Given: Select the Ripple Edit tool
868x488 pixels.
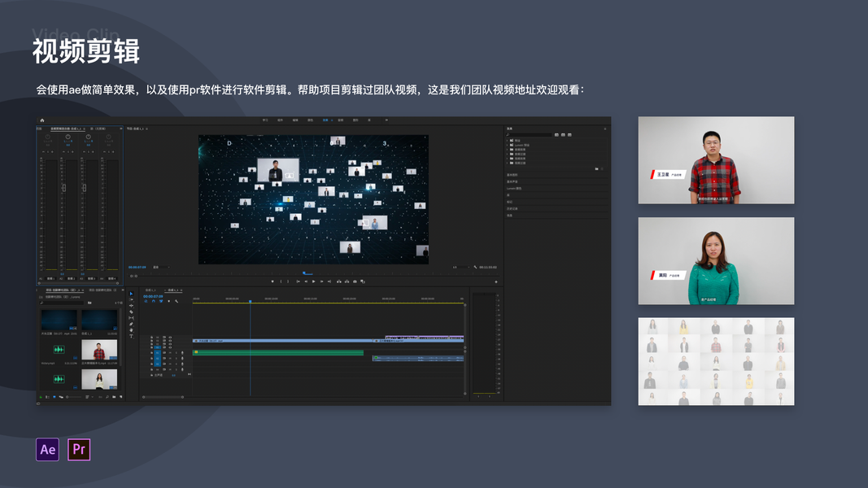Looking at the screenshot, I should 131,306.
